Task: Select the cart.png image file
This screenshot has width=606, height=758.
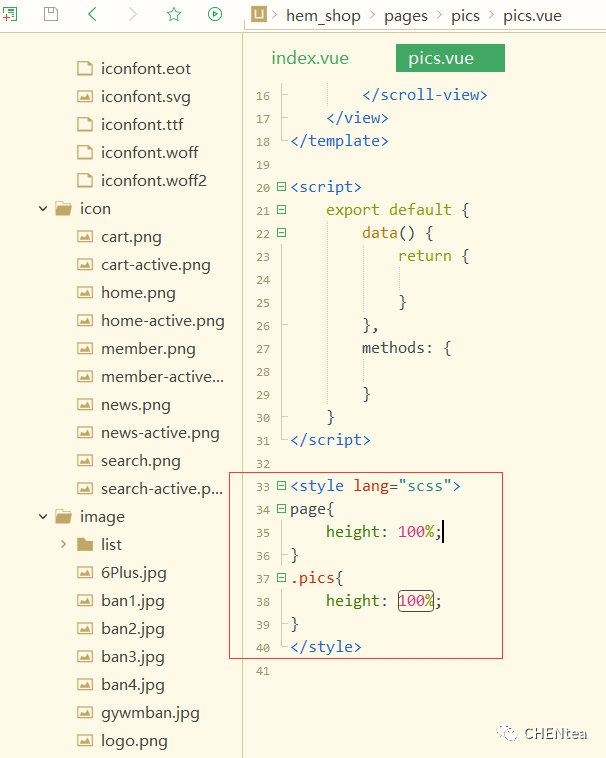Action: pyautogui.click(x=131, y=237)
